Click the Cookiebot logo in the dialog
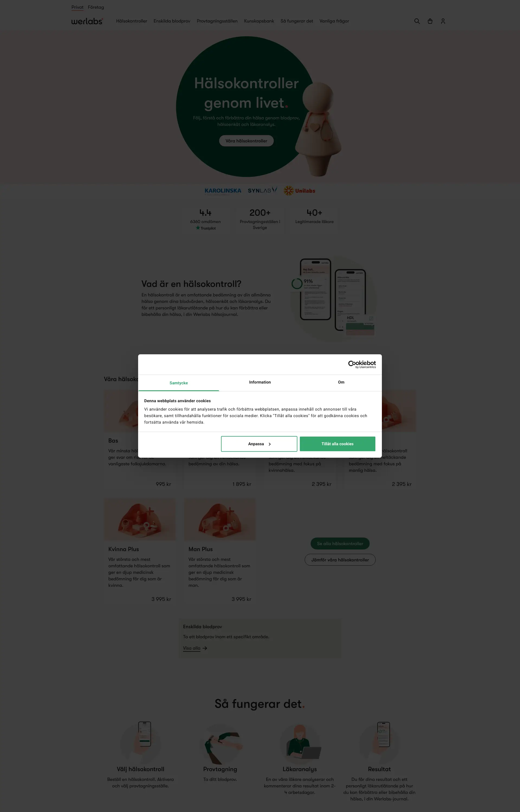 click(x=362, y=364)
